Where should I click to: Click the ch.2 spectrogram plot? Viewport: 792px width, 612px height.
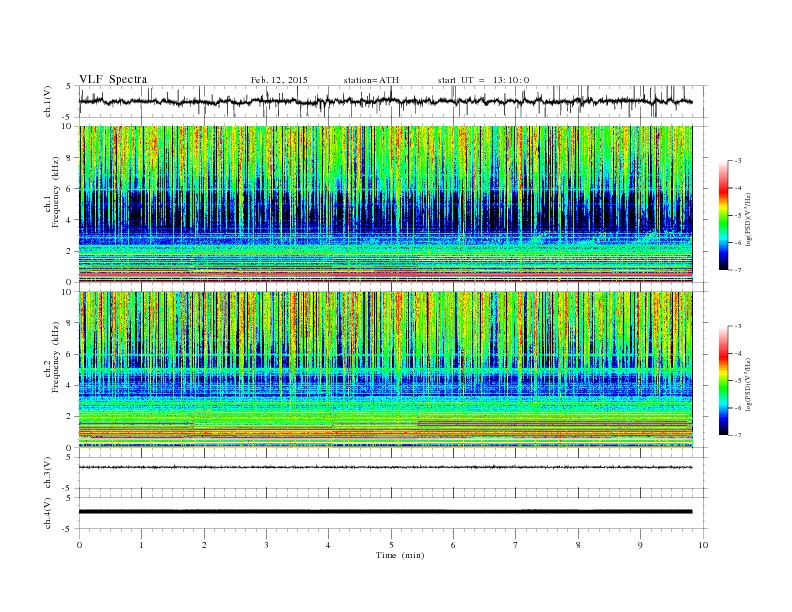(386, 370)
